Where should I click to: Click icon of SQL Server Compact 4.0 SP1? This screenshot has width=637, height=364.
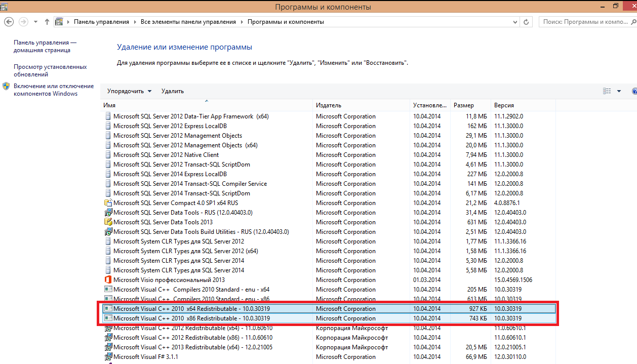108,203
